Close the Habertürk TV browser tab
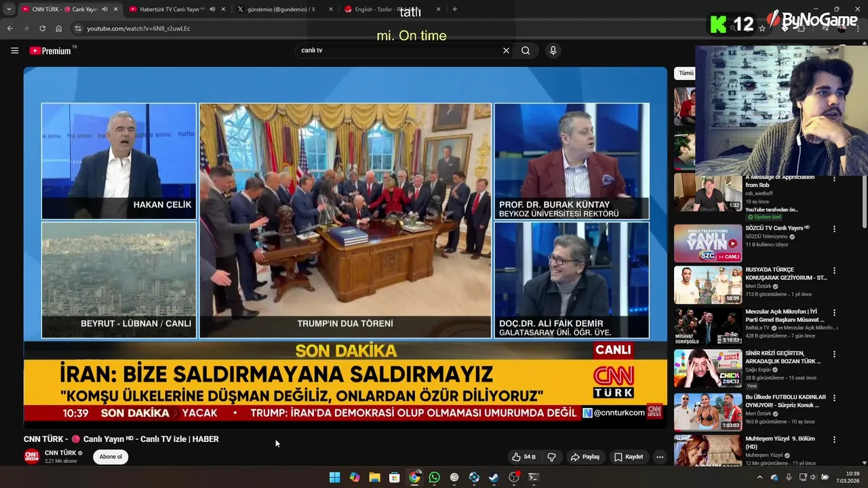The width and height of the screenshot is (868, 488). [223, 9]
